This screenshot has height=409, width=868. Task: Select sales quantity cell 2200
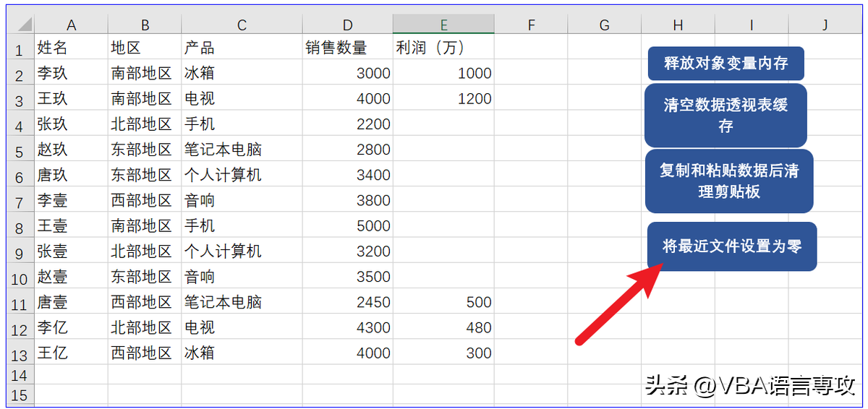[348, 124]
